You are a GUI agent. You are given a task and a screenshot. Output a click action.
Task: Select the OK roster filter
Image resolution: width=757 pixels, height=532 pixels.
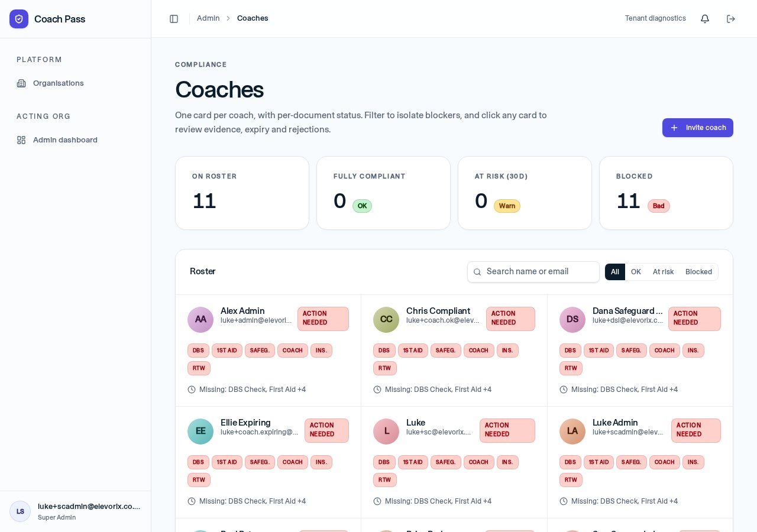[x=636, y=272]
